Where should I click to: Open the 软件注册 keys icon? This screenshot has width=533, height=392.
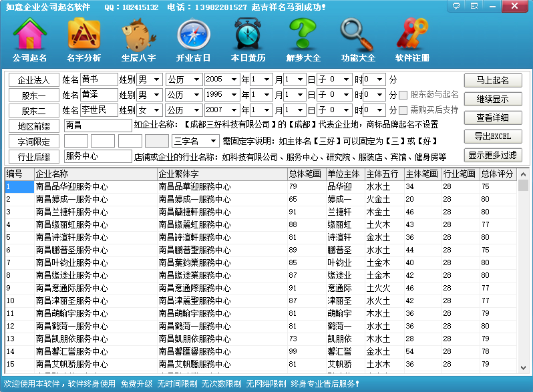click(x=412, y=39)
